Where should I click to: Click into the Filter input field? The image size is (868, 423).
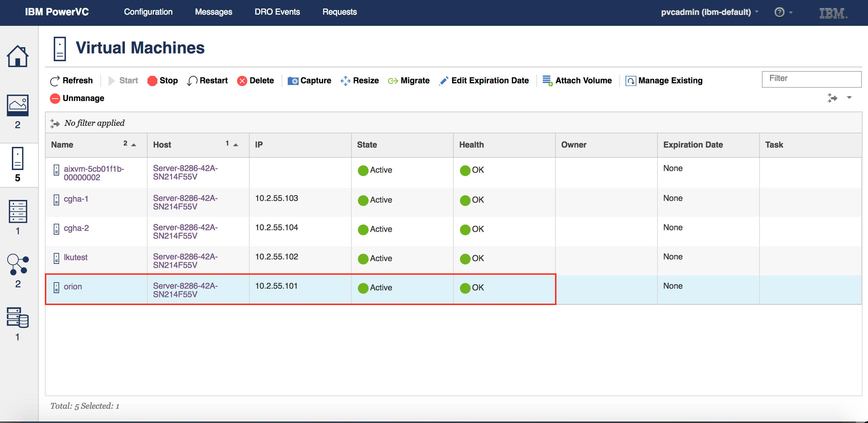point(812,79)
